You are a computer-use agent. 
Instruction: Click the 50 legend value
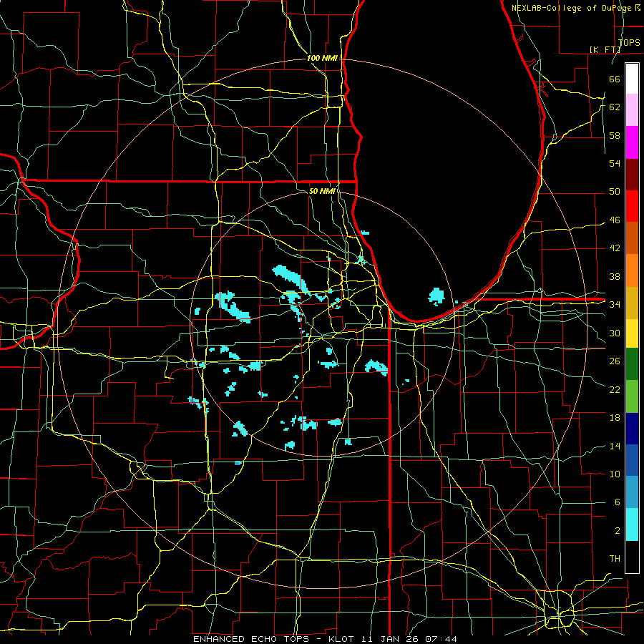point(615,192)
